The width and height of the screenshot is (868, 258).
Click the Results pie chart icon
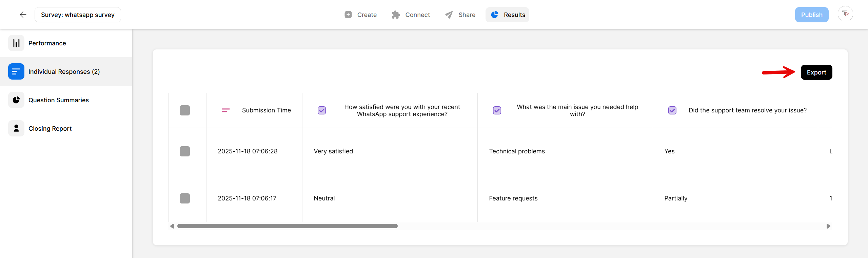[495, 15]
